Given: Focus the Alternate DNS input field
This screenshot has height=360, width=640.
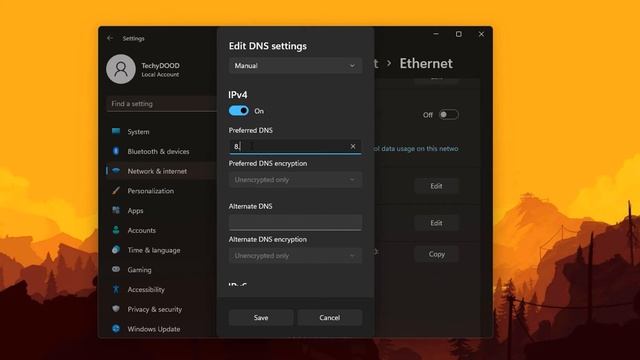Looking at the screenshot, I should tap(295, 222).
